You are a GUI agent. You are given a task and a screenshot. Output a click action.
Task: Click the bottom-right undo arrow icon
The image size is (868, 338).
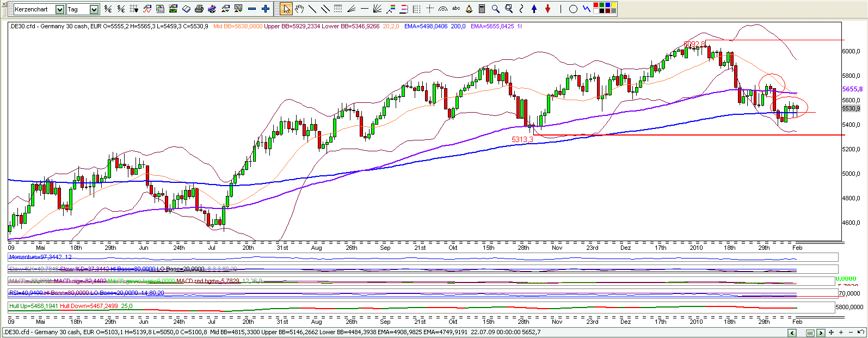coord(860,332)
